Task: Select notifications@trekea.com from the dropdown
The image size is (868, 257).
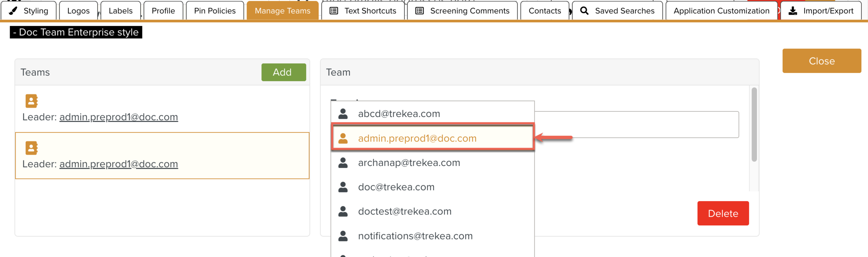Action: point(415,236)
